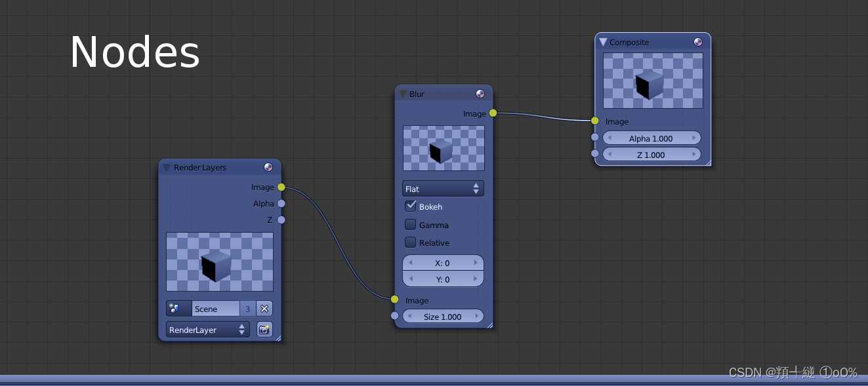Uncheck the Bokeh checkbox

411,206
